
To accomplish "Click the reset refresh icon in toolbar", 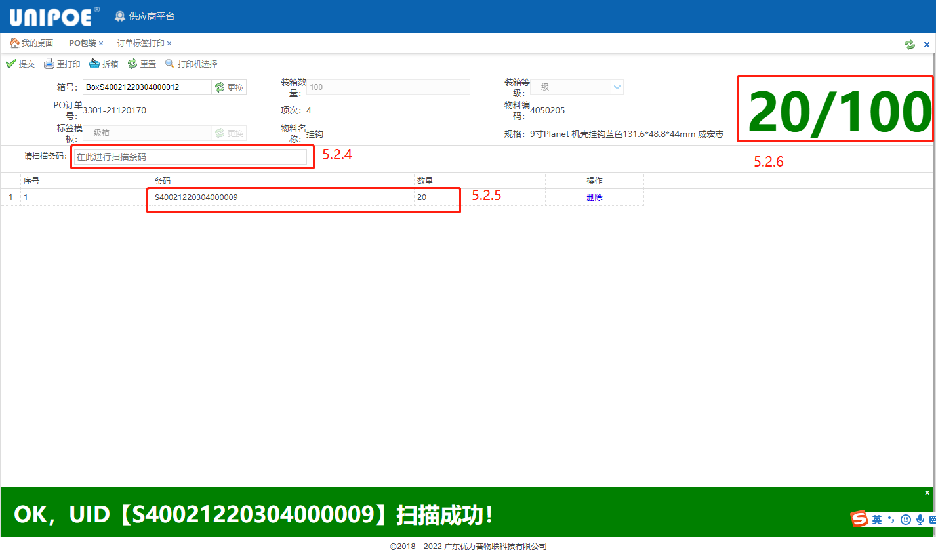I will (132, 64).
